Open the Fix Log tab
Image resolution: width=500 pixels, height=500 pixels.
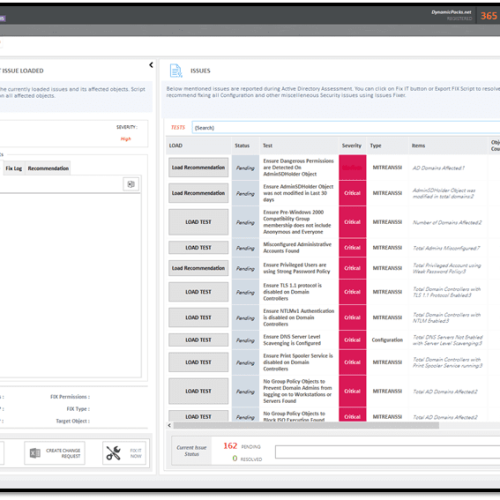[x=14, y=168]
